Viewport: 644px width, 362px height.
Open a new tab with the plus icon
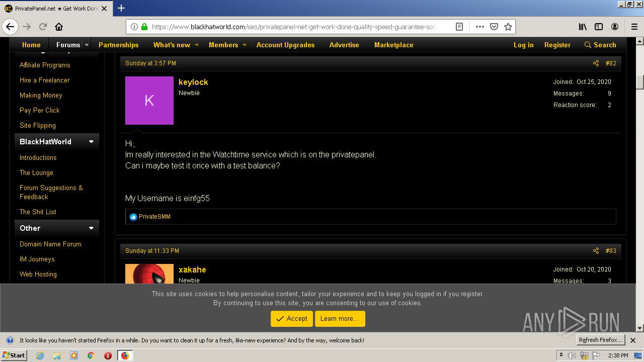[x=121, y=8]
